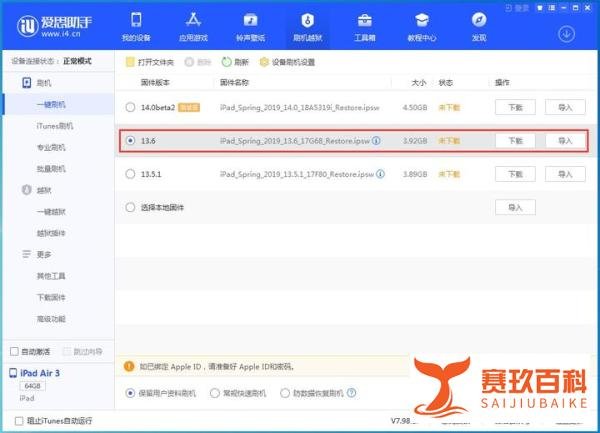Click the 大小 column header
Viewport: 600px width, 433px height.
pyautogui.click(x=419, y=82)
